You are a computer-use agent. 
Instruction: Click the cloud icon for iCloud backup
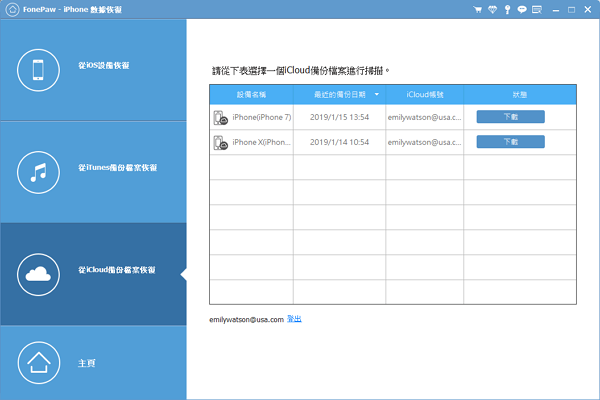tap(38, 274)
